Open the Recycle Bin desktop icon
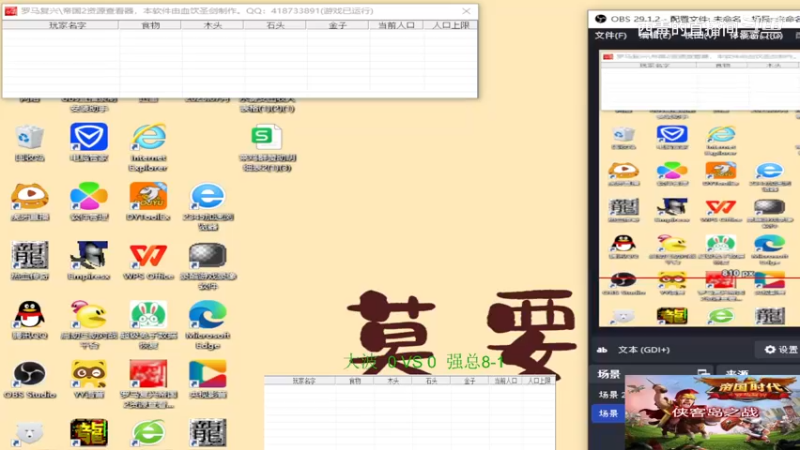This screenshot has height=450, width=800. point(29,138)
